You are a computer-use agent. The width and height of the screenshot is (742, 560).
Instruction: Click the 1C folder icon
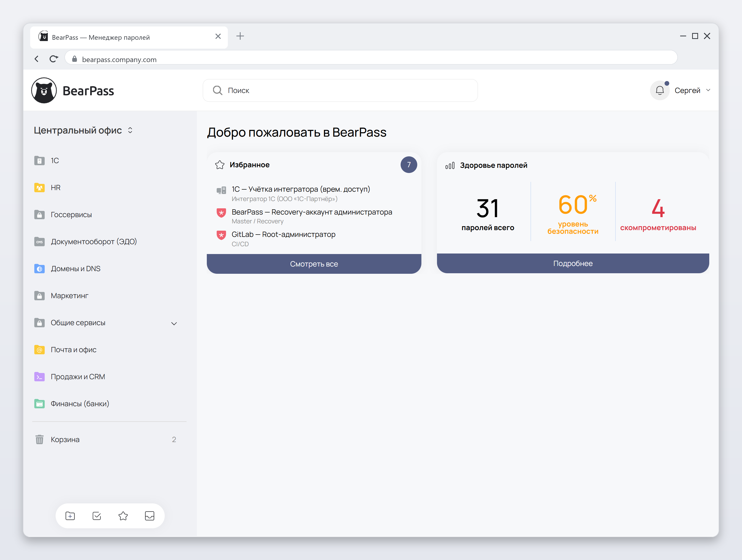coord(39,161)
